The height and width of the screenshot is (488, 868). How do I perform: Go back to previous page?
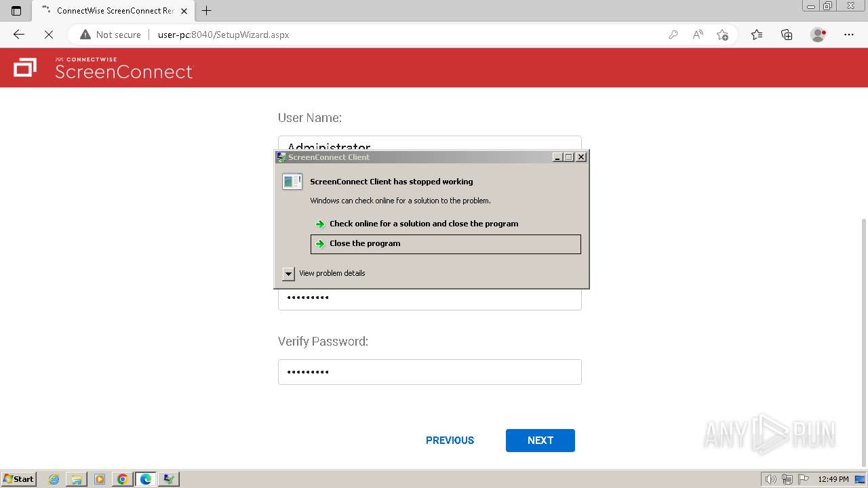(x=19, y=35)
